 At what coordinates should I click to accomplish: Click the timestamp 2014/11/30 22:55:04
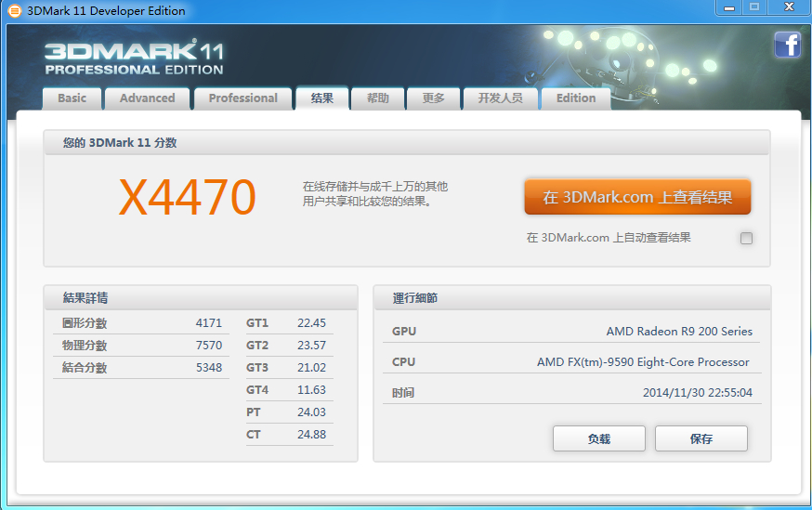click(x=698, y=393)
